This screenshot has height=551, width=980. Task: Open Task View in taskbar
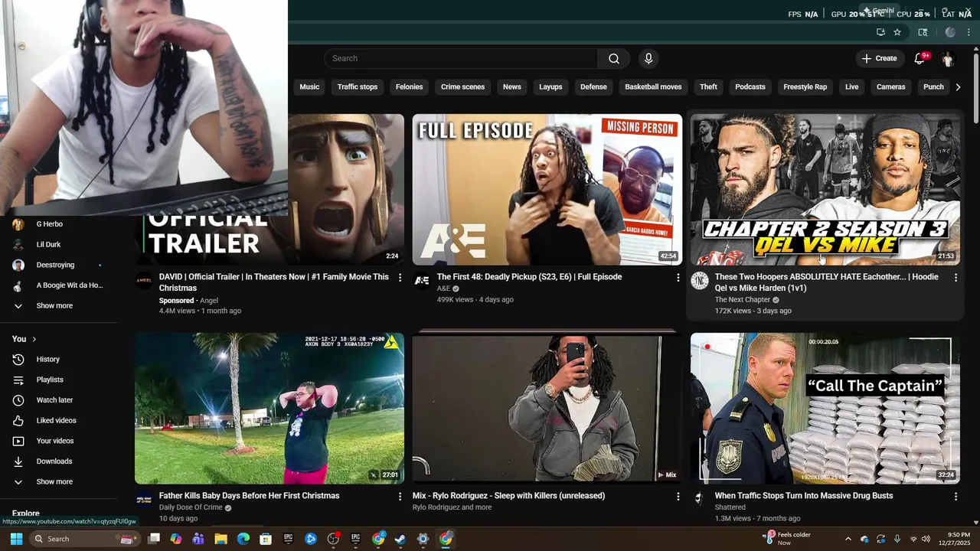[154, 539]
